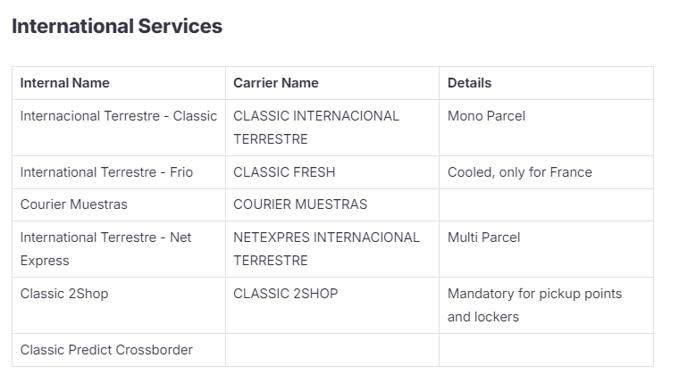Viewport: 688px width, 383px height.
Task: Click International Terrestre - Net Express cell
Action: [118, 249]
